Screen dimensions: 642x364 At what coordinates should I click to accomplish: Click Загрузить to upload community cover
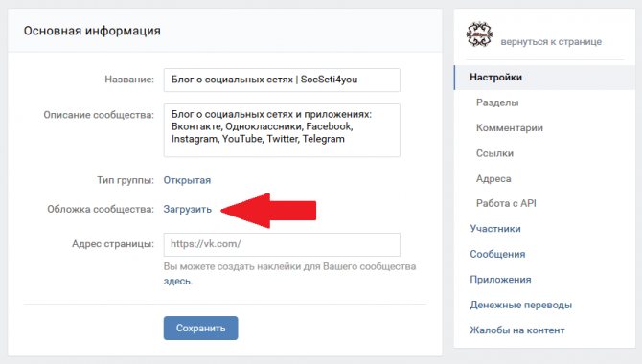pos(188,209)
